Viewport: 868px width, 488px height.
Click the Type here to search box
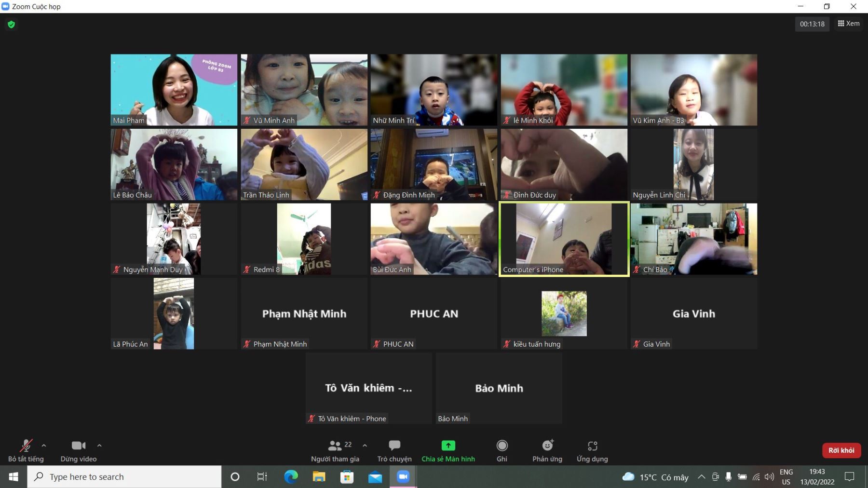124,477
